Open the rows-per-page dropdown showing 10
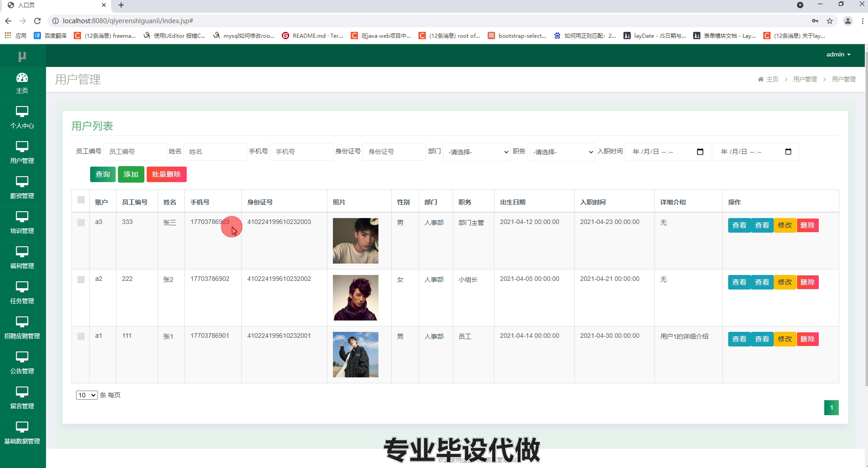This screenshot has width=868, height=468. (x=87, y=395)
